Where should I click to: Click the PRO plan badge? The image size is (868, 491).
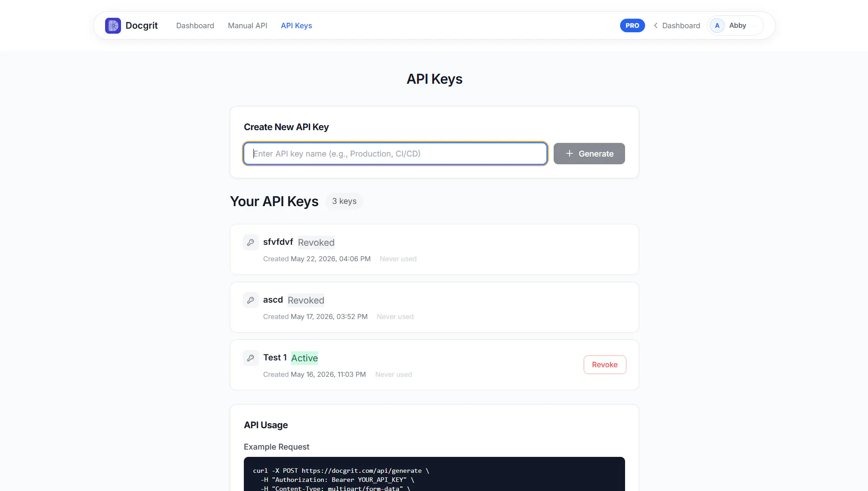632,25
